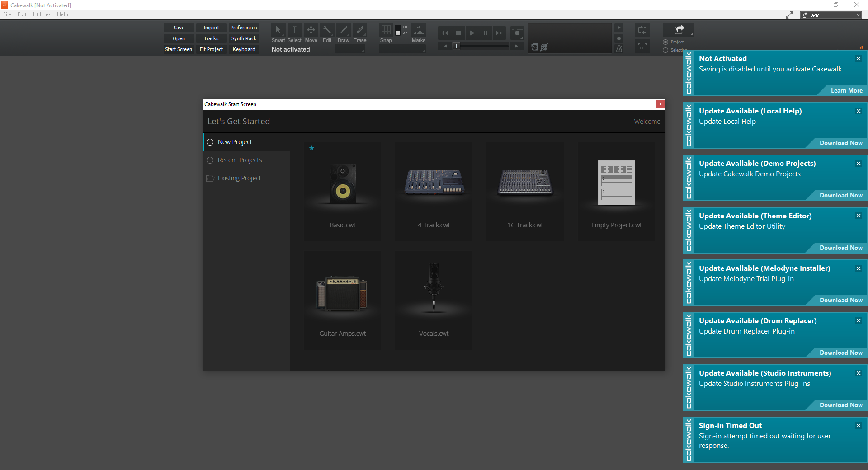Switch to Recent Projects
Viewport: 868px width, 470px height.
pos(246,160)
